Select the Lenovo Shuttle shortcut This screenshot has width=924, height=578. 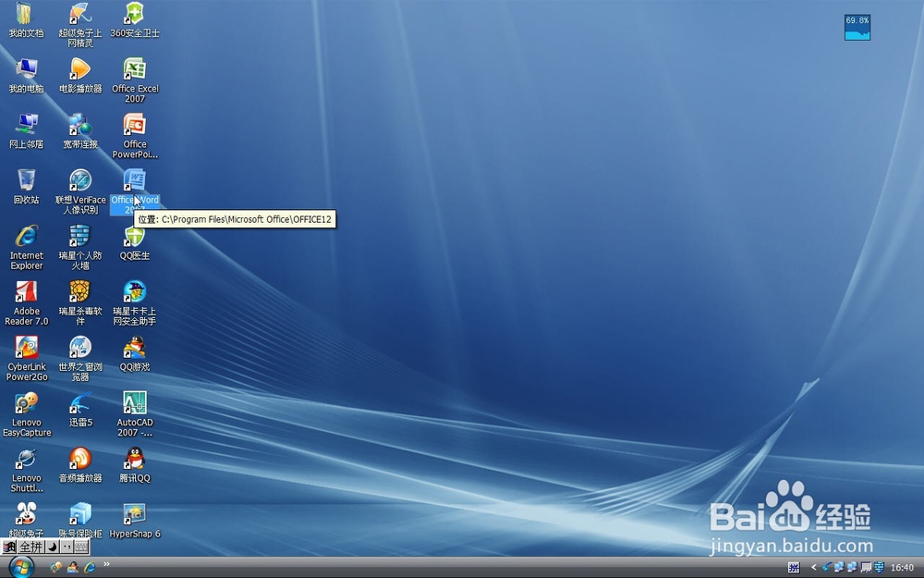[x=27, y=470]
